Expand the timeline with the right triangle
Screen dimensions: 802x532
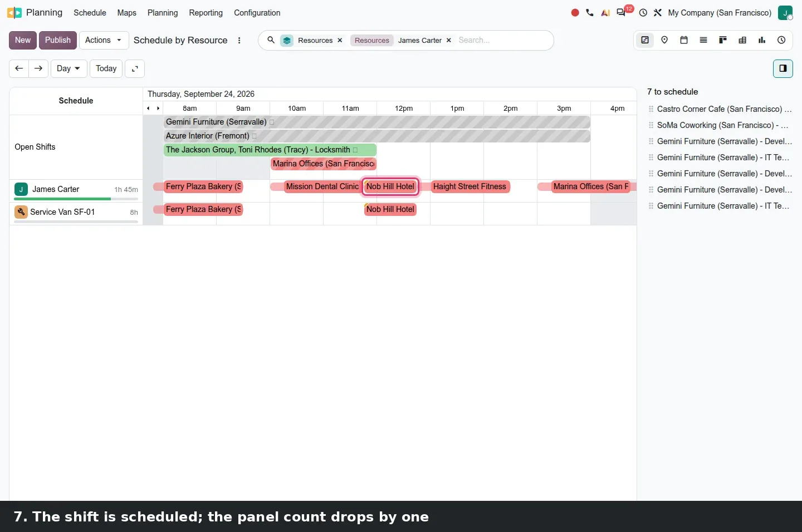[158, 109]
